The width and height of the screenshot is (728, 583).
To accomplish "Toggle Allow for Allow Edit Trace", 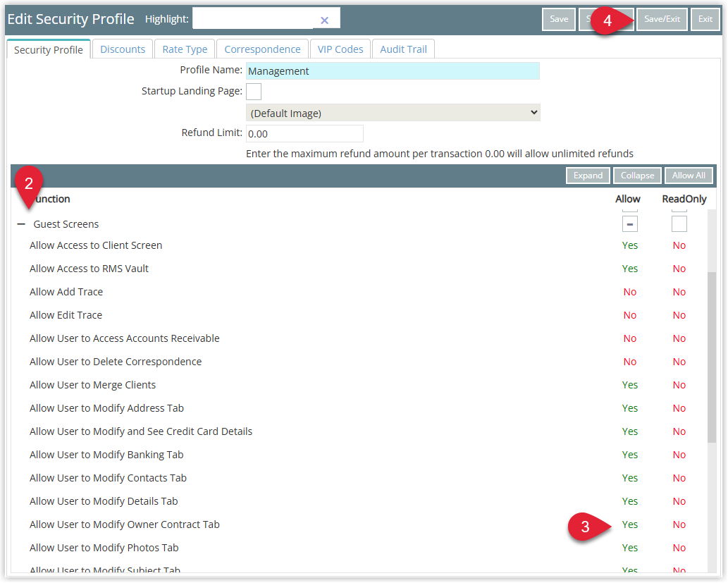I will tap(629, 315).
